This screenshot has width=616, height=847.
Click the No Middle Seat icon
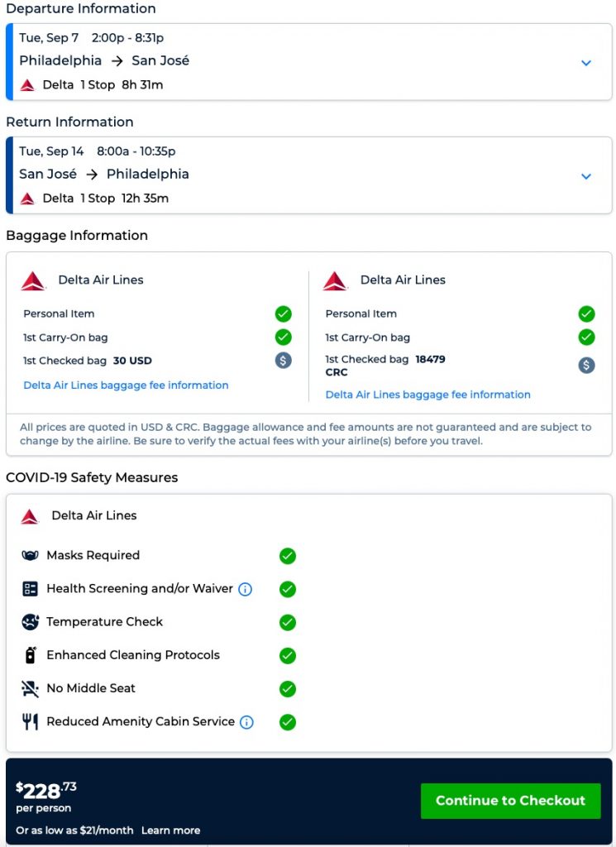(31, 688)
